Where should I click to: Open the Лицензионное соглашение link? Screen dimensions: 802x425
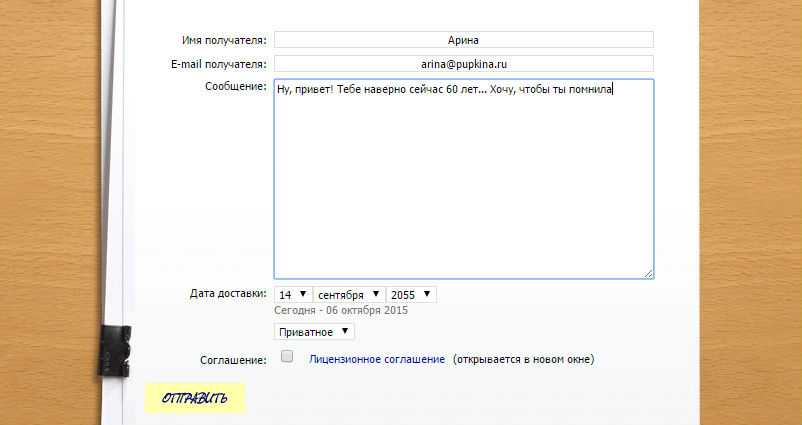(377, 359)
